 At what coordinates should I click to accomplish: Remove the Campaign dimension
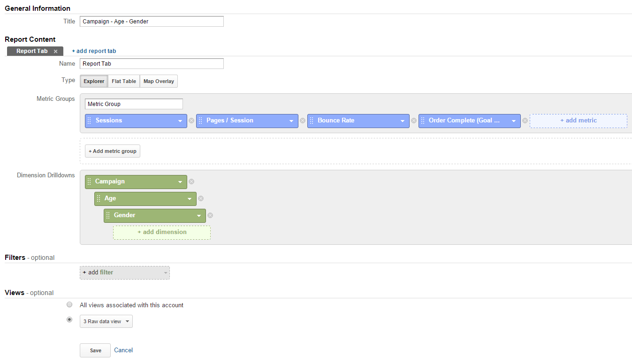191,182
